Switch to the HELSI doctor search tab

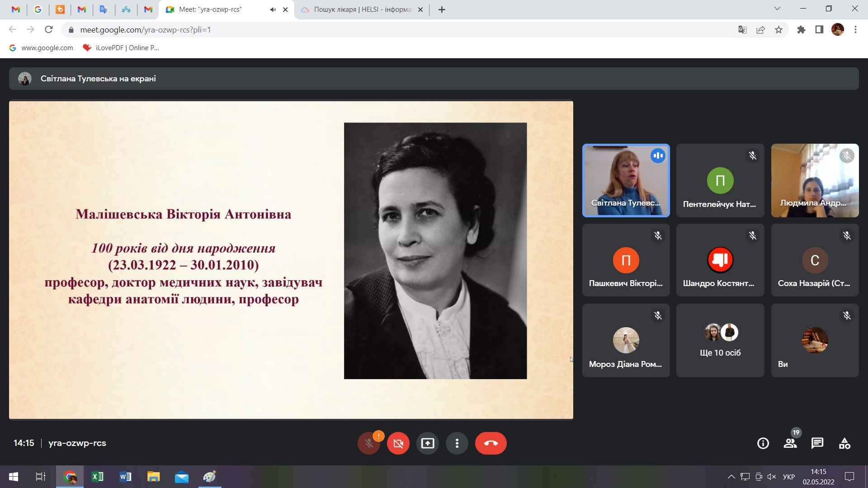click(x=362, y=9)
